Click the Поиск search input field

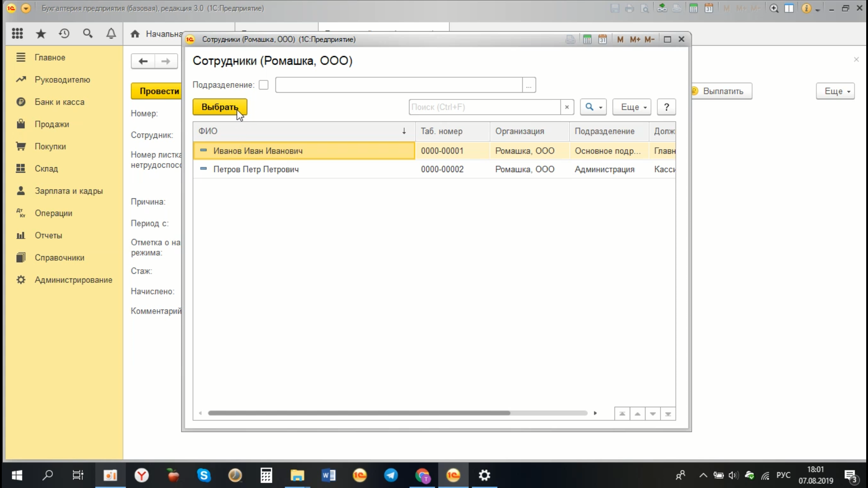pyautogui.click(x=484, y=107)
